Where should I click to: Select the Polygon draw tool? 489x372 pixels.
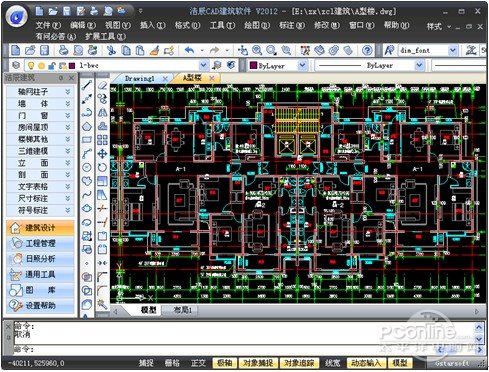(87, 126)
